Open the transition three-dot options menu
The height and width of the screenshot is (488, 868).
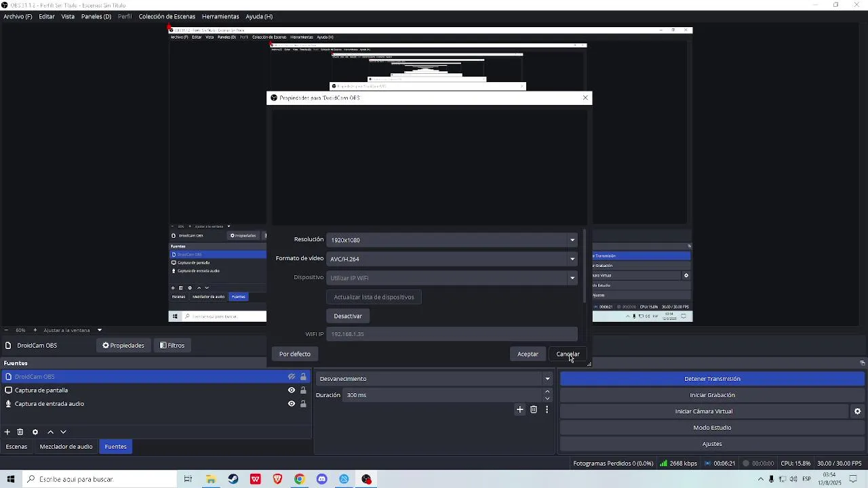click(x=547, y=409)
